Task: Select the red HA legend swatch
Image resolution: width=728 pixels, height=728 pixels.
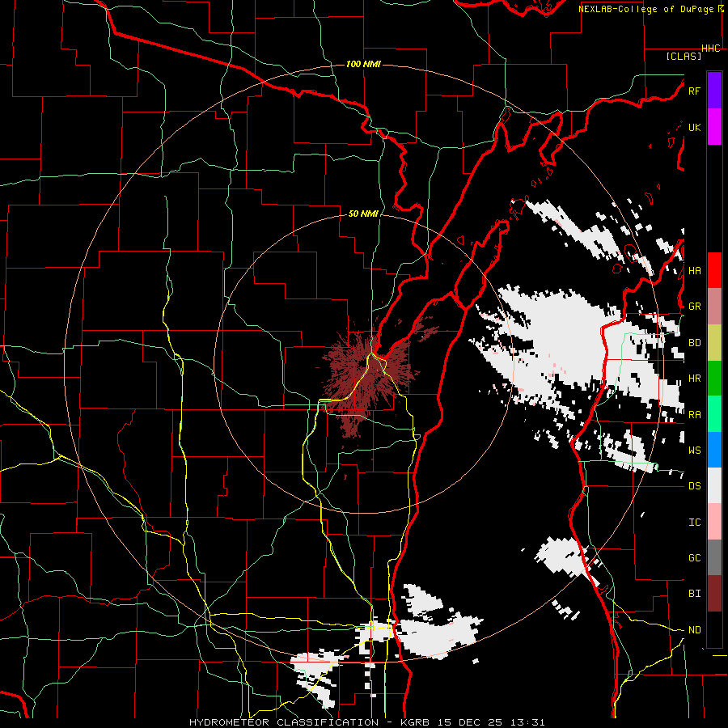Action: coord(714,270)
